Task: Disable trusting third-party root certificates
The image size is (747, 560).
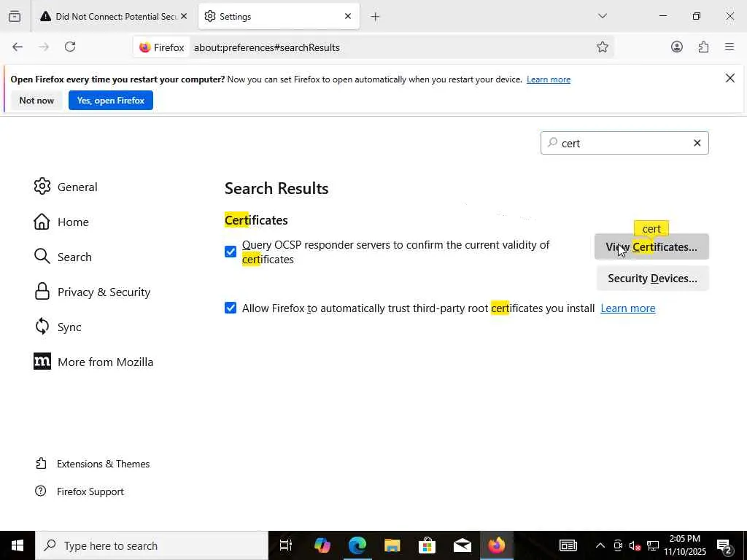Action: 231,308
